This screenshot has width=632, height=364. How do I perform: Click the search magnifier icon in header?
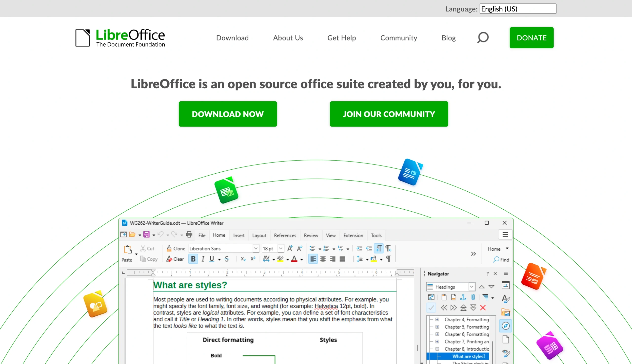coord(483,37)
